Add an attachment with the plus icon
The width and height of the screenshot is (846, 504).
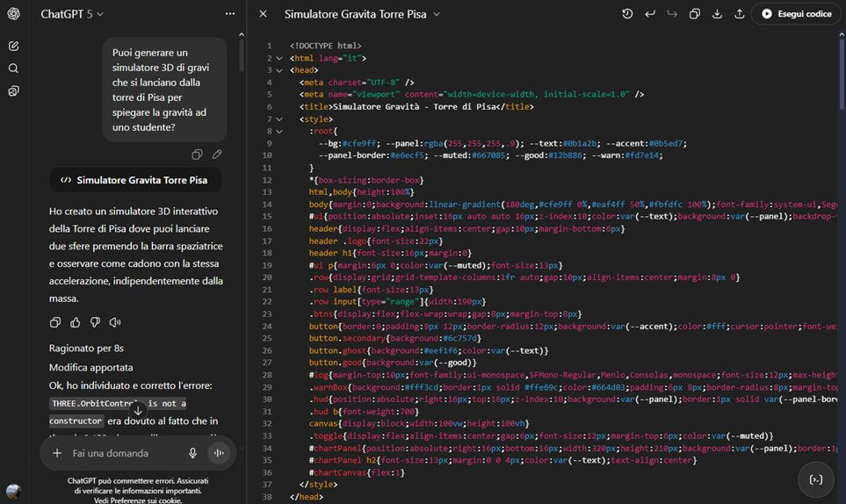(57, 453)
